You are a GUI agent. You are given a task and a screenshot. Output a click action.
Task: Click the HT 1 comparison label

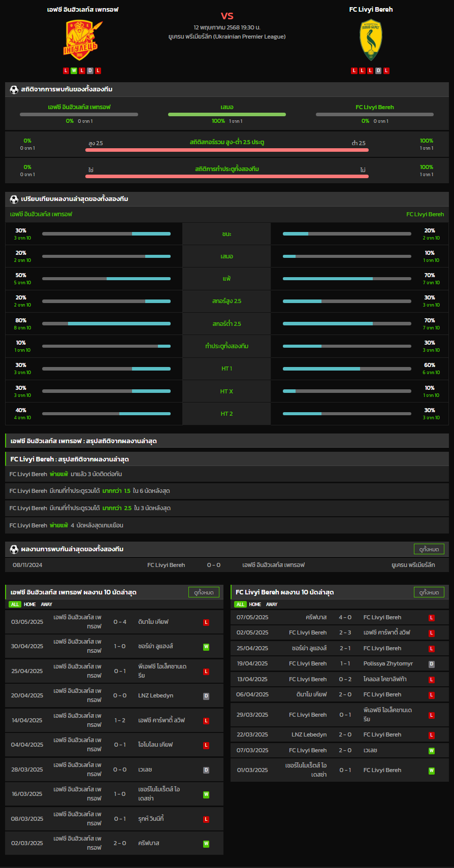click(x=227, y=369)
